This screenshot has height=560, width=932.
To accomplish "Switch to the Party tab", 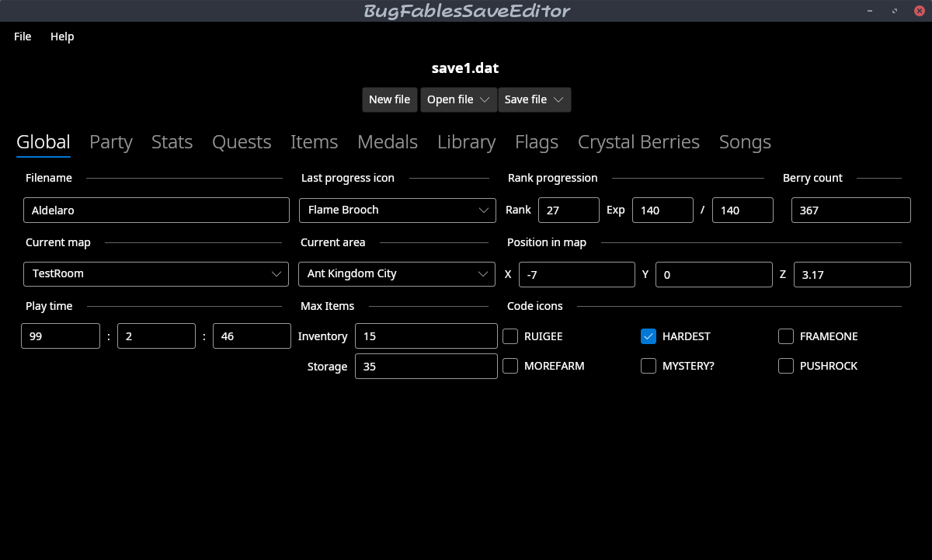I will pos(111,142).
